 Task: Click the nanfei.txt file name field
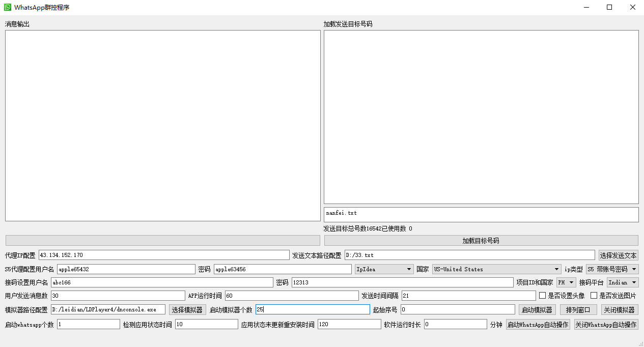pyautogui.click(x=481, y=214)
